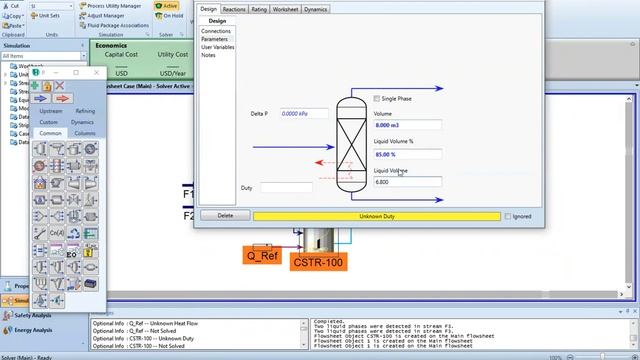Image resolution: width=640 pixels, height=360 pixels.
Task: Click the red X icon in palette toolbar
Action: (60, 85)
